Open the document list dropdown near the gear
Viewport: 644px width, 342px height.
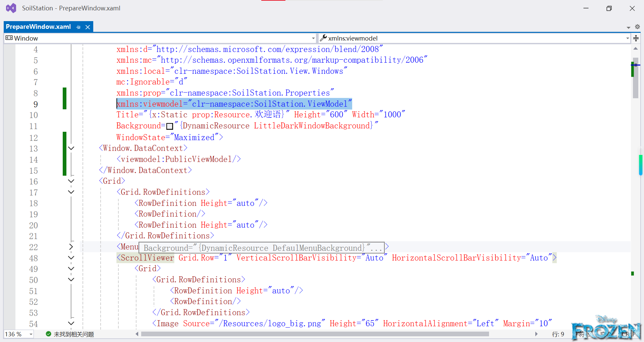coord(628,27)
